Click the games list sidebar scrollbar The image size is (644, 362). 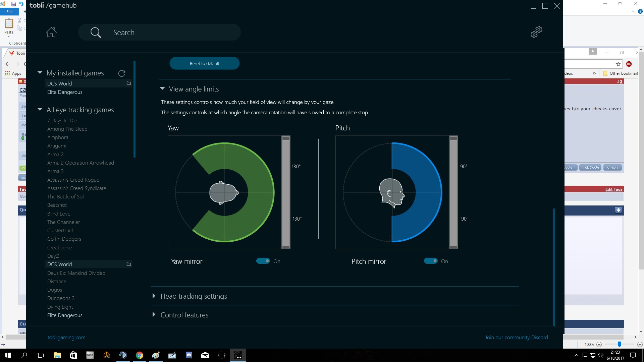[134, 109]
